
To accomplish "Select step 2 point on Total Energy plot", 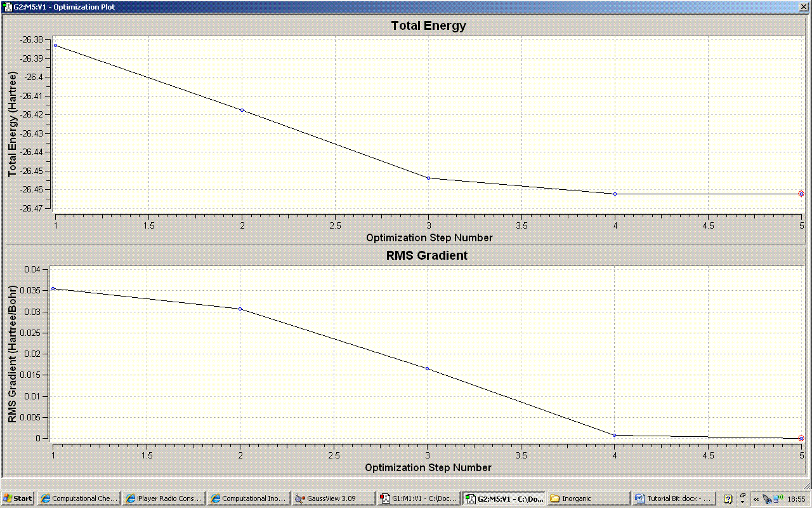I will click(x=242, y=110).
